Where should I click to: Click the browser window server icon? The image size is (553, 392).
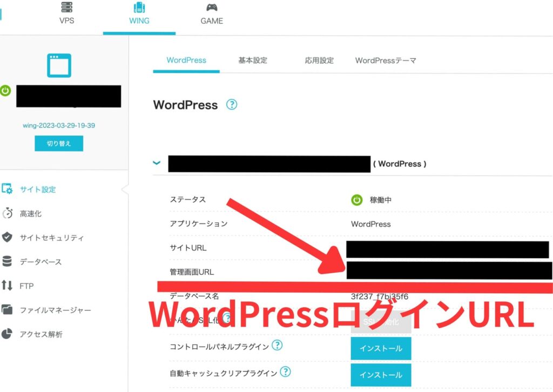(59, 65)
